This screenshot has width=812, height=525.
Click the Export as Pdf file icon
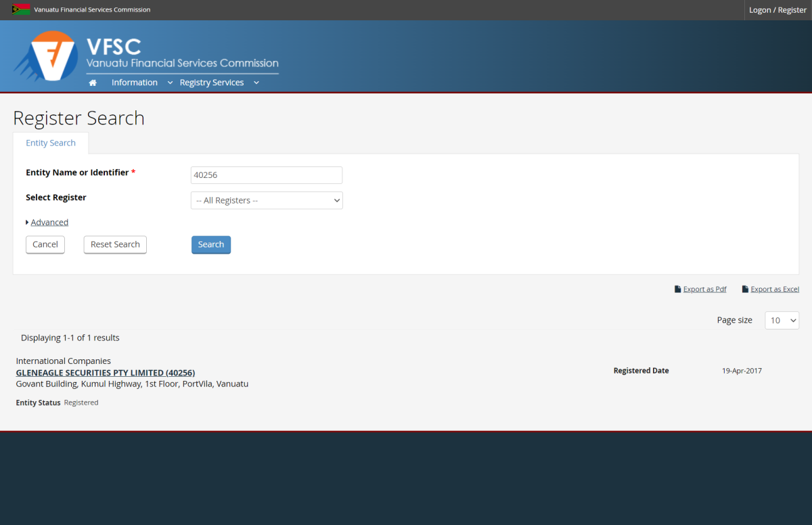(x=677, y=290)
